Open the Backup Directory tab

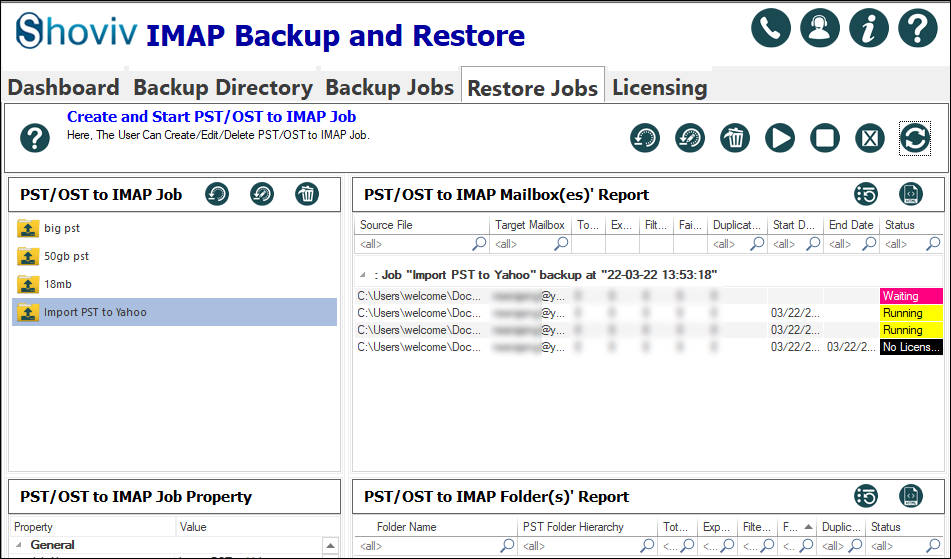tap(223, 87)
